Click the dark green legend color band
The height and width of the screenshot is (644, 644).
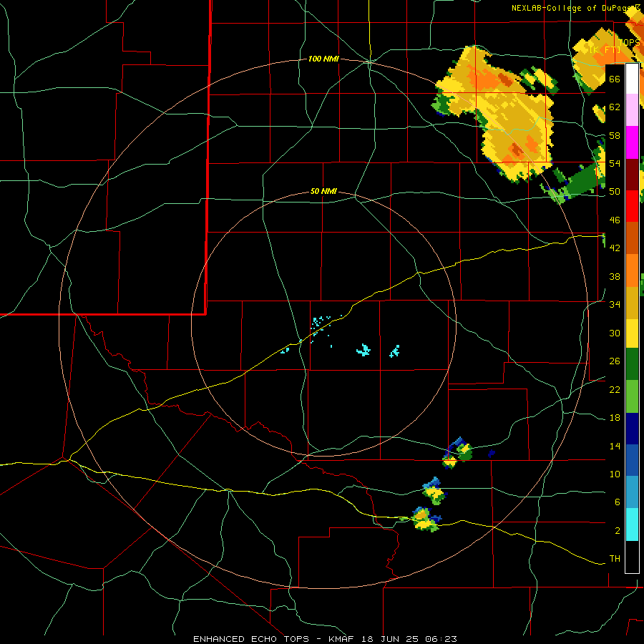(632, 364)
